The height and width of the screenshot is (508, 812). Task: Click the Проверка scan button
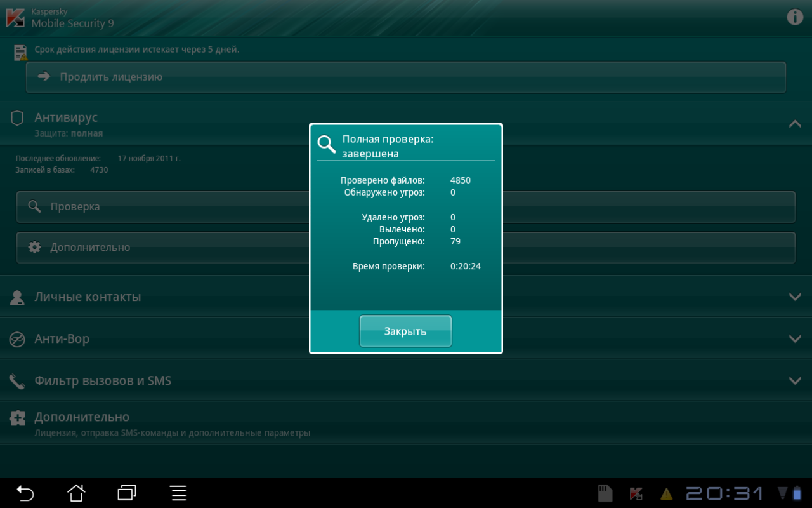(x=406, y=207)
